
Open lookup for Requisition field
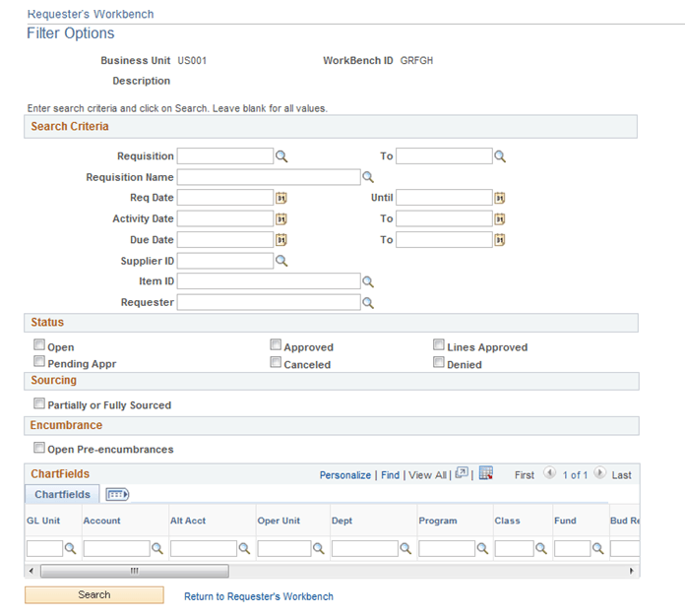[281, 156]
